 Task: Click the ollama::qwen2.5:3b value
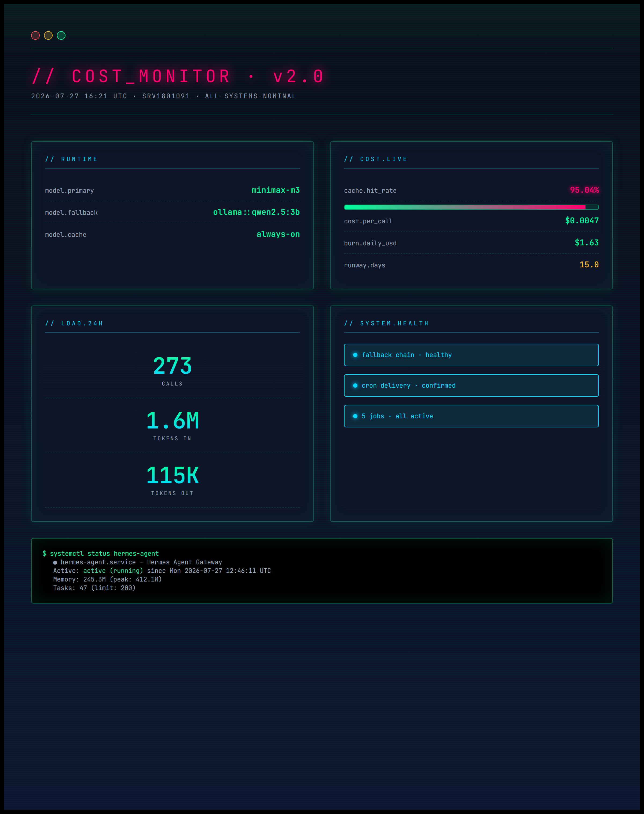[x=257, y=212]
